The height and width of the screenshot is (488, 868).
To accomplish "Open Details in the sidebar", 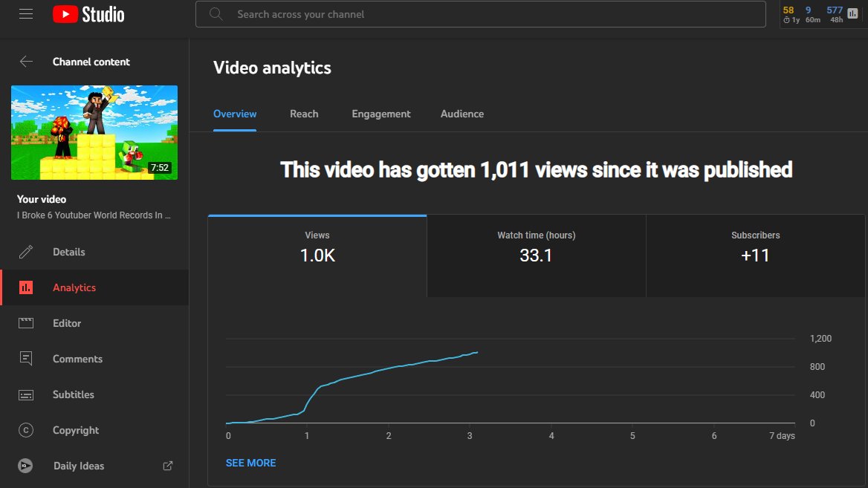I will [94, 252].
